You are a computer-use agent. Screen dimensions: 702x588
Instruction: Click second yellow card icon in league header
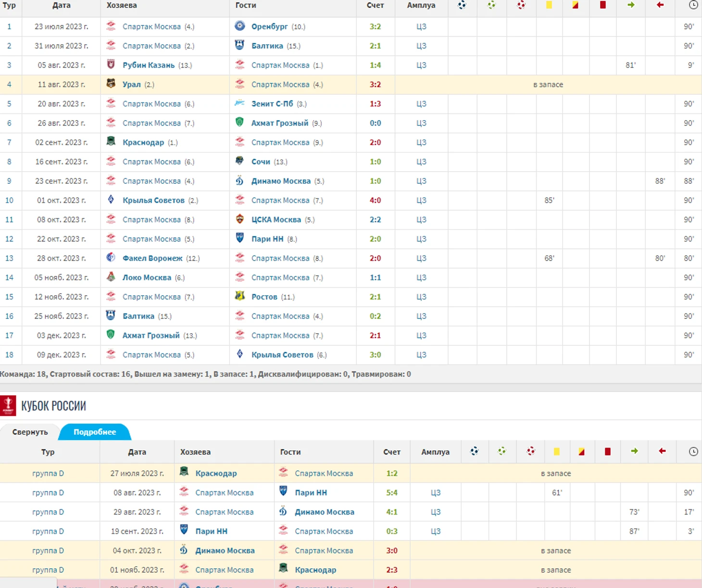(x=575, y=5)
